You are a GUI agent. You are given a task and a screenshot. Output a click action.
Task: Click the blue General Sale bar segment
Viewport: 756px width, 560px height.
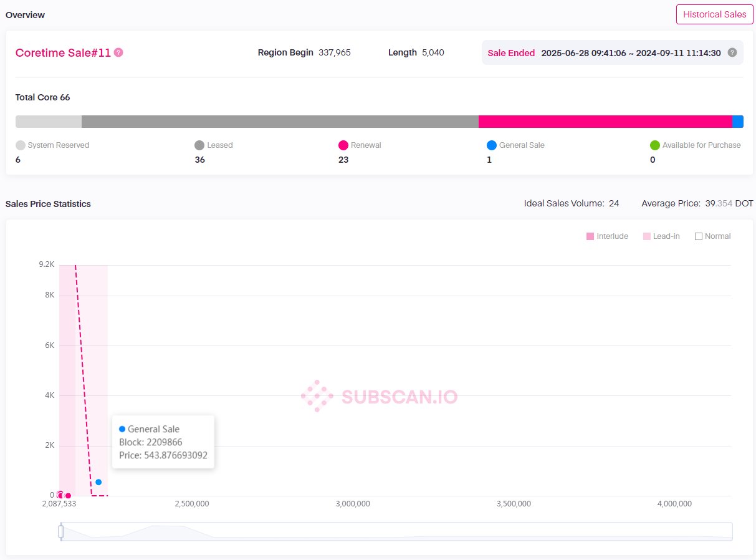(x=737, y=122)
